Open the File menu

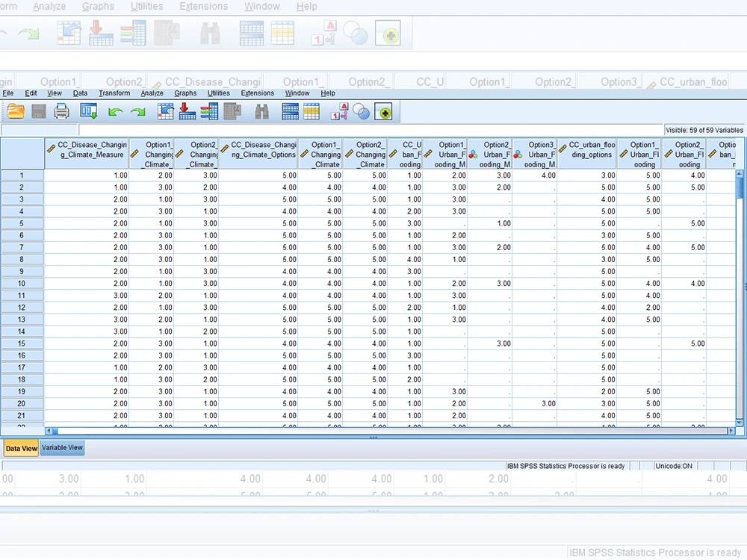coord(8,93)
